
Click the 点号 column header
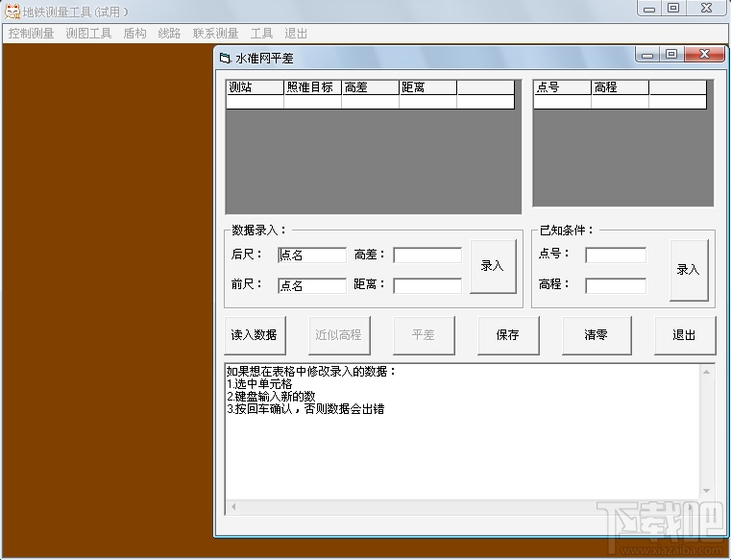click(562, 87)
